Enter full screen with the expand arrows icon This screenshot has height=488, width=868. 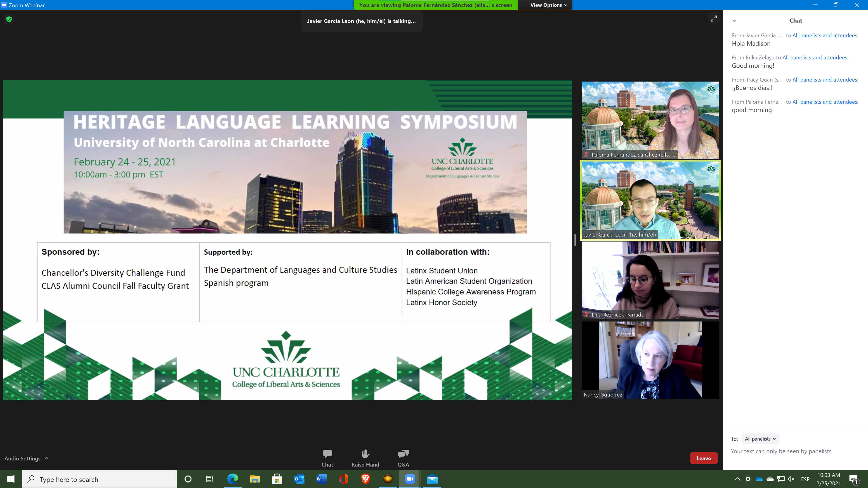tap(713, 19)
